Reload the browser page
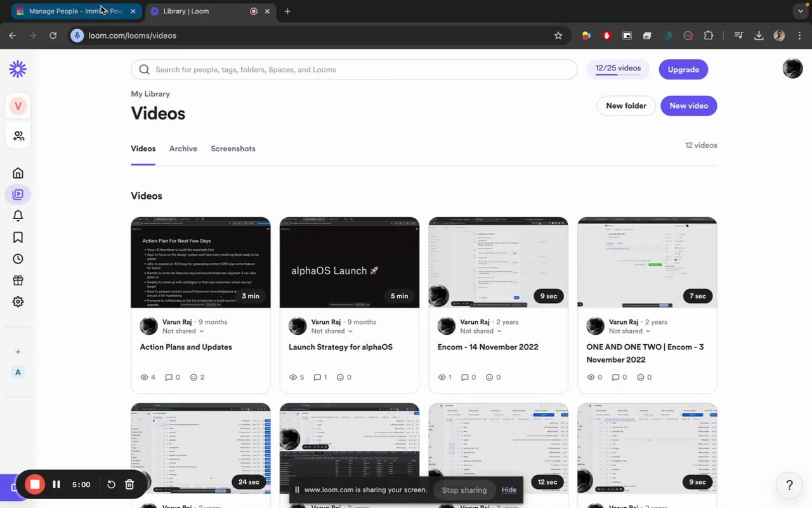812x508 pixels. click(53, 36)
